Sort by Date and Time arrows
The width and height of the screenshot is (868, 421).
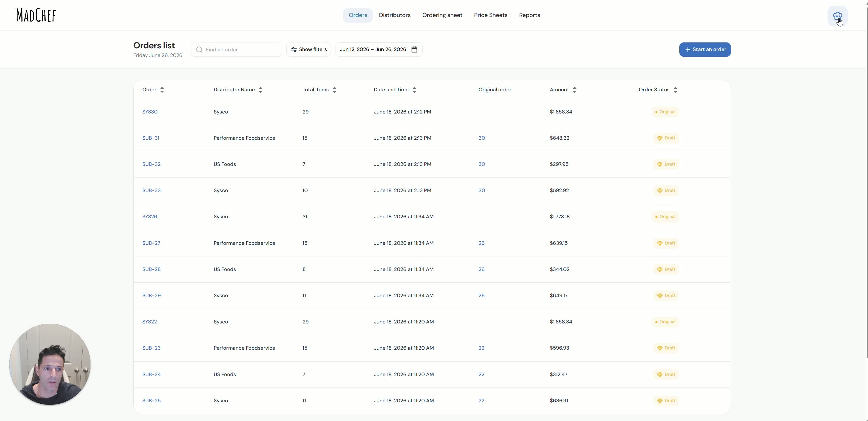[x=415, y=90]
